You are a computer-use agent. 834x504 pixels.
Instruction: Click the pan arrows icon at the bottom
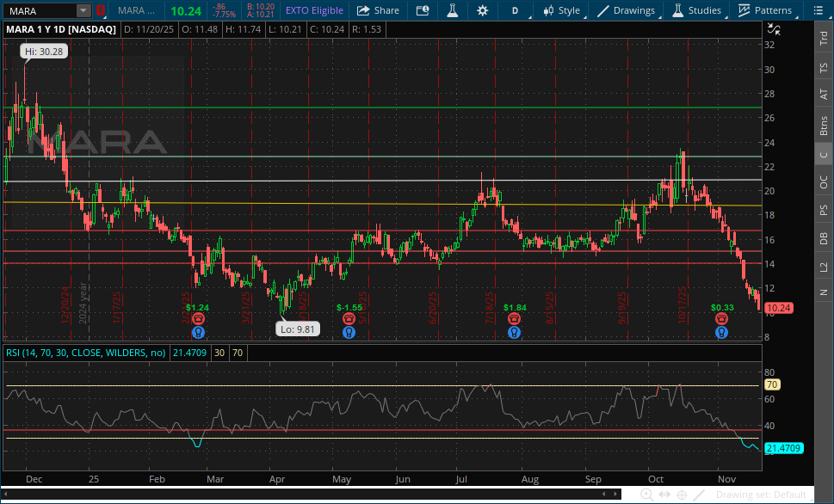pyautogui.click(x=664, y=495)
